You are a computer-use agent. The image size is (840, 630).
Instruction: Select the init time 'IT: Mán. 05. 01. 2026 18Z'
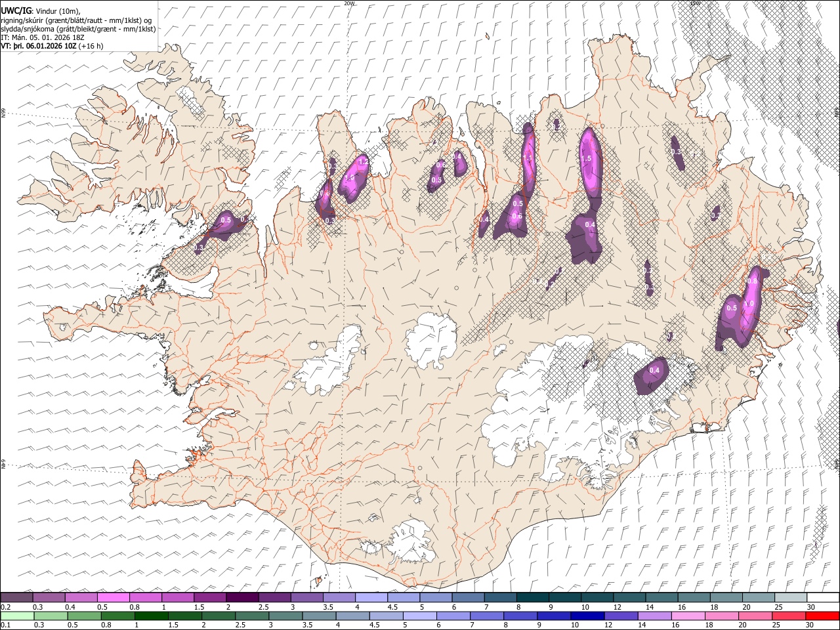(43, 37)
